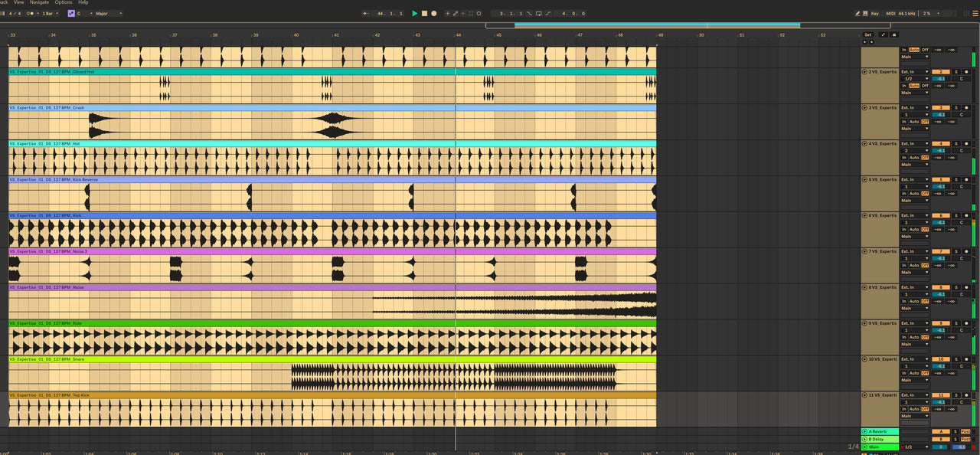
Task: Open the Navigate menu
Action: [39, 2]
